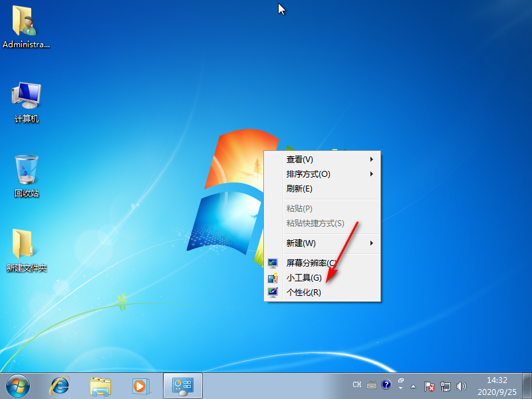This screenshot has height=399, width=532.
Task: Click the CH input language indicator
Action: 357,385
